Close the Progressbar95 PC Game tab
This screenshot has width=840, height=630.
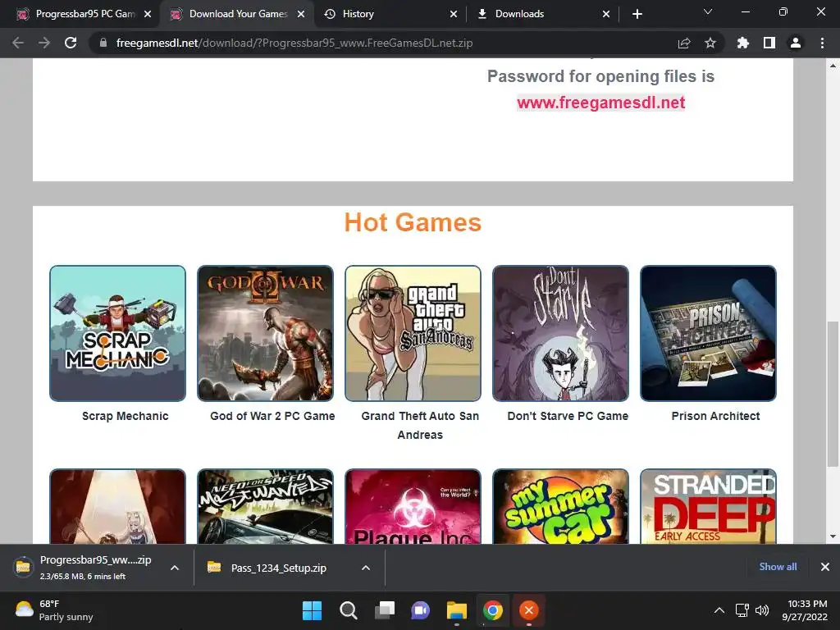[148, 14]
